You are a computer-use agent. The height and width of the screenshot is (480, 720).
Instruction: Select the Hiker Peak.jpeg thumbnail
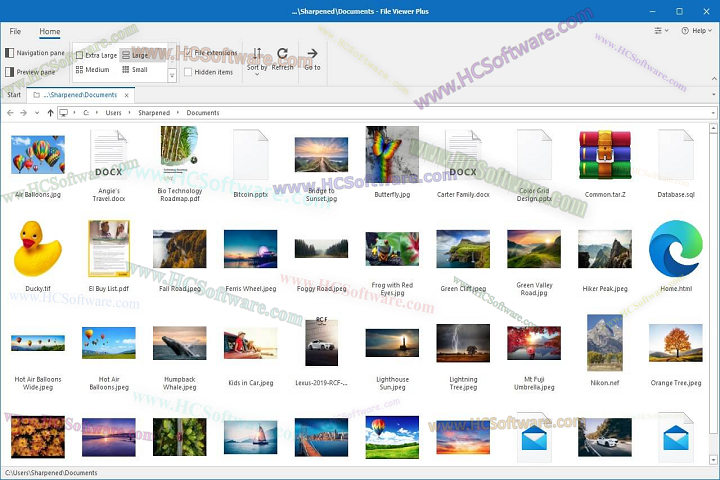pos(605,248)
